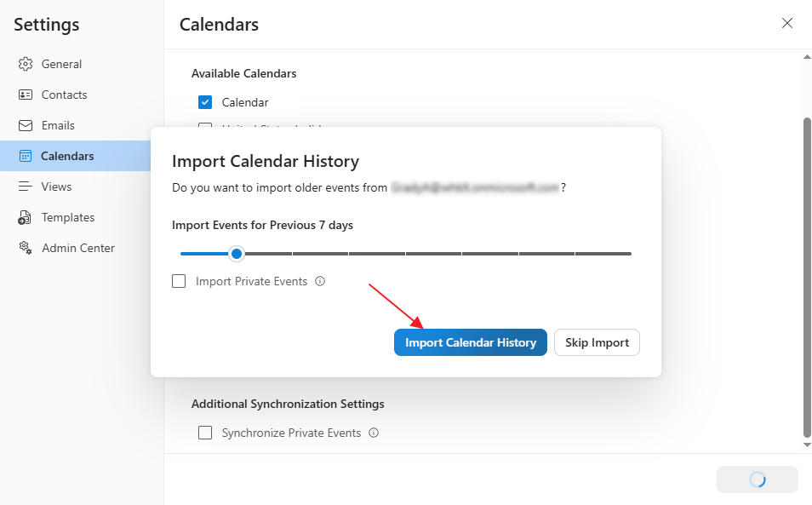The height and width of the screenshot is (505, 812).
Task: Open the General settings section
Action: click(61, 64)
